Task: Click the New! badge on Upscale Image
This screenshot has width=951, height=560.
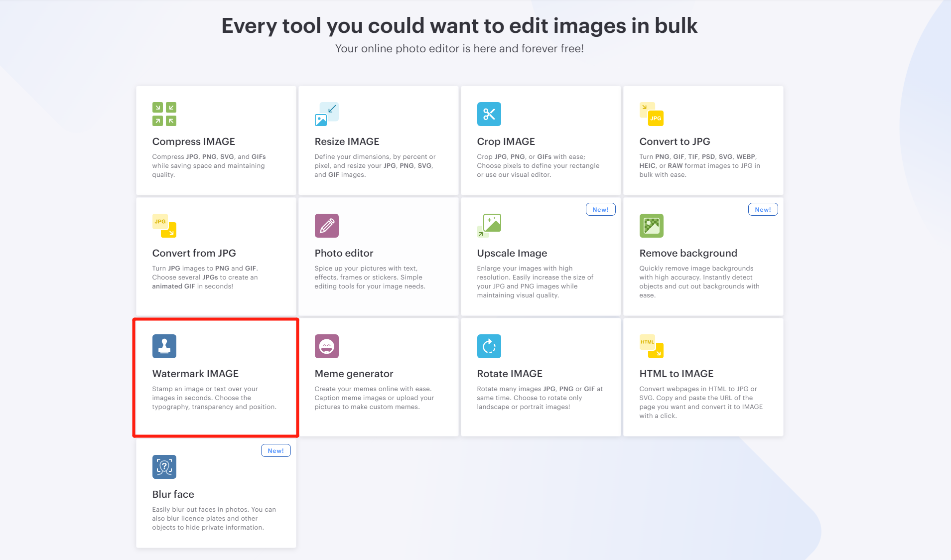Action: pyautogui.click(x=601, y=210)
